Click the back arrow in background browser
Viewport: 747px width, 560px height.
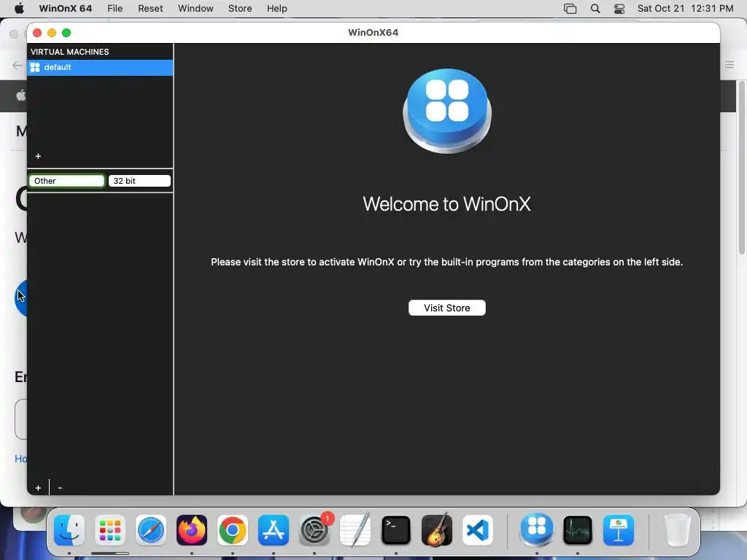(18, 65)
